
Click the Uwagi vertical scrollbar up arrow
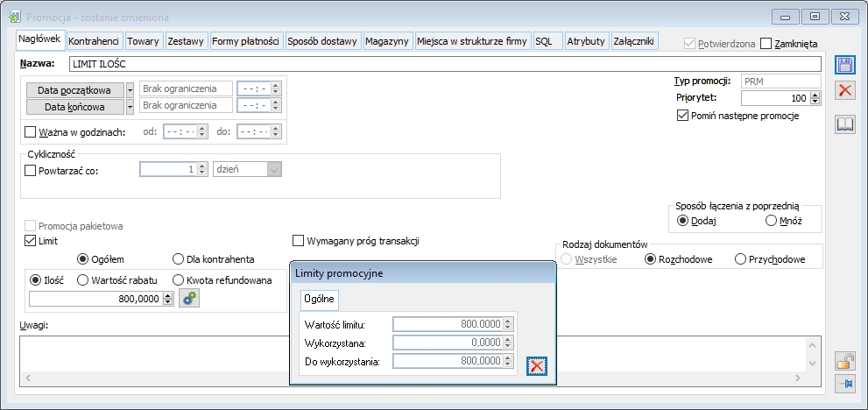(x=812, y=345)
